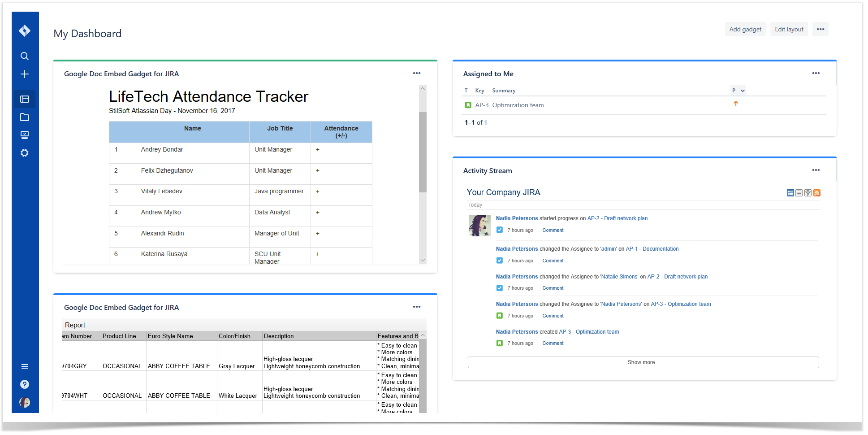
Task: Click Show more in Activity Stream
Action: pos(643,362)
